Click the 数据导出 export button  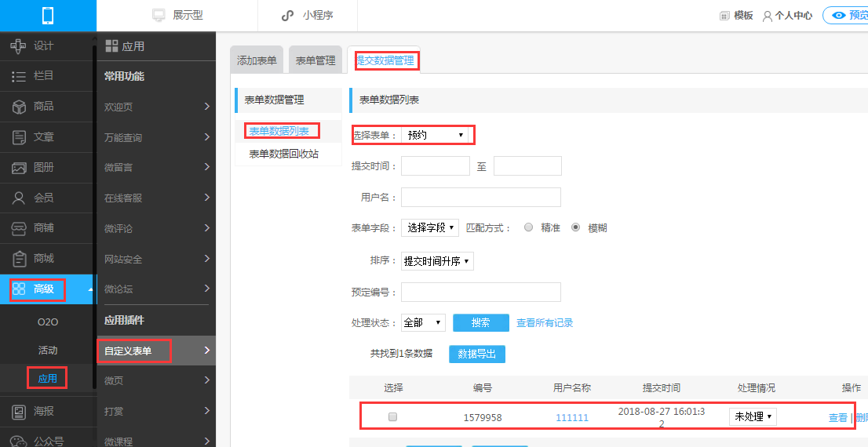(x=476, y=354)
